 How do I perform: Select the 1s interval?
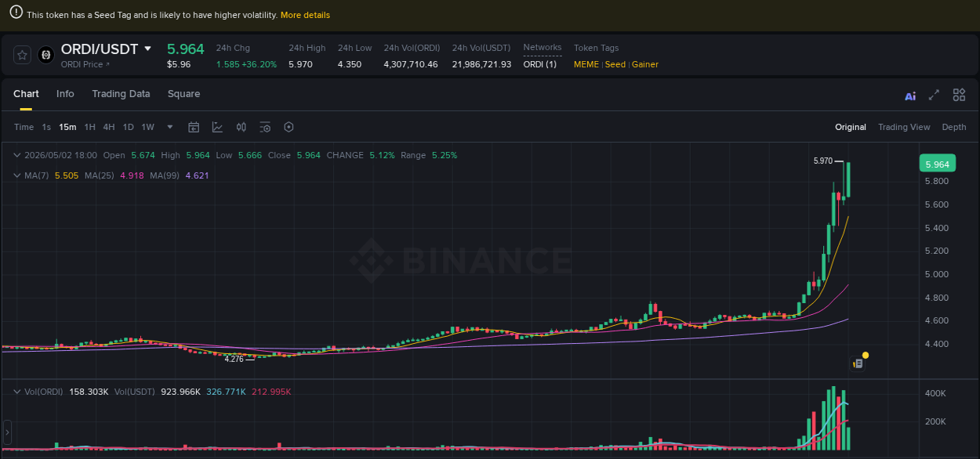point(46,127)
